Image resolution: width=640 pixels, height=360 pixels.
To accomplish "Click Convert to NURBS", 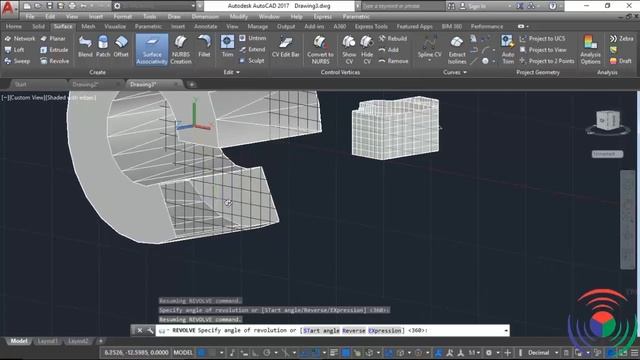I will pos(320,50).
